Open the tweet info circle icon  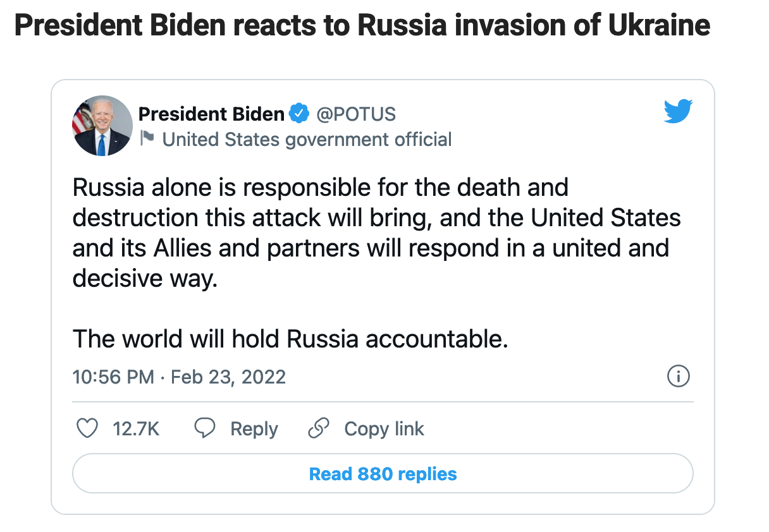678,377
